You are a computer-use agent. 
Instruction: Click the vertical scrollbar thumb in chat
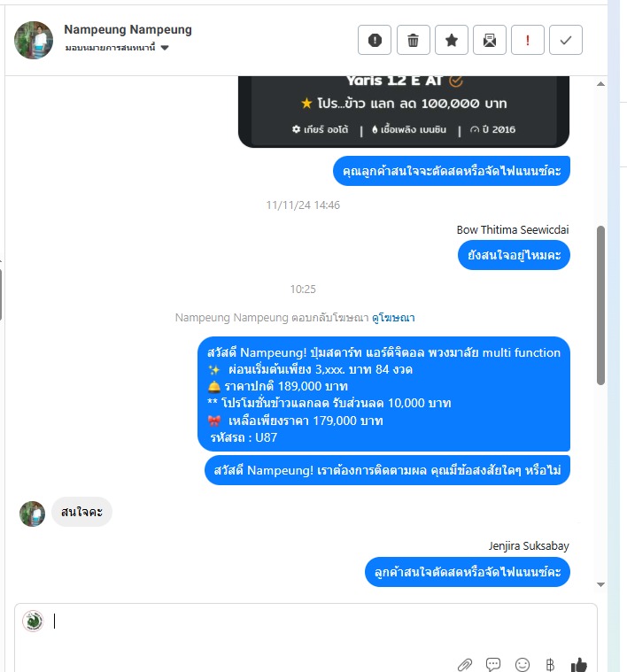(x=600, y=305)
